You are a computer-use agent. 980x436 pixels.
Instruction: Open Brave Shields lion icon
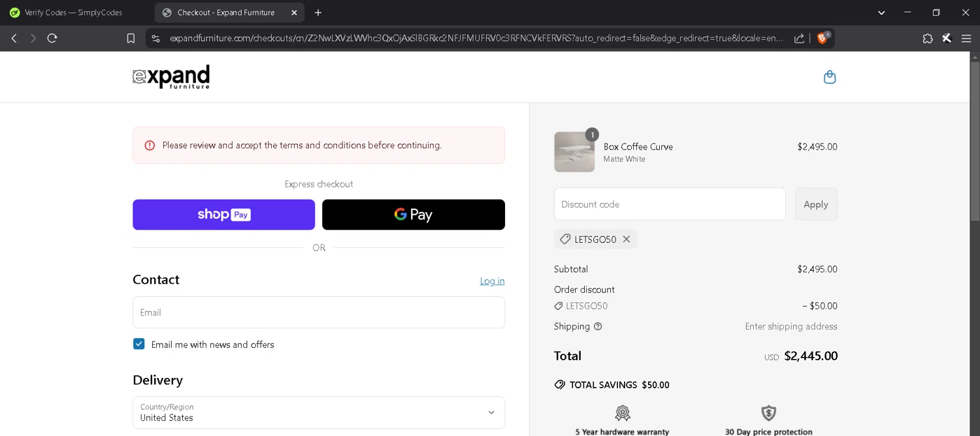pos(823,39)
